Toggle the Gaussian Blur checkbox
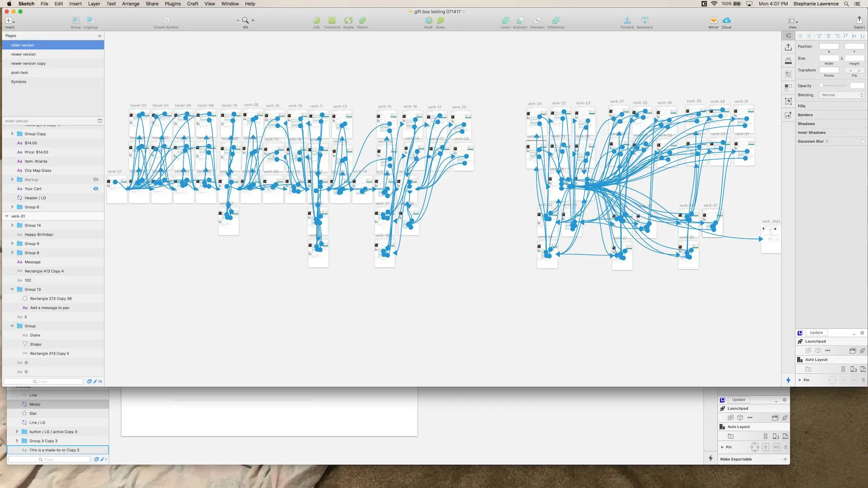The height and width of the screenshot is (488, 868). point(863,141)
